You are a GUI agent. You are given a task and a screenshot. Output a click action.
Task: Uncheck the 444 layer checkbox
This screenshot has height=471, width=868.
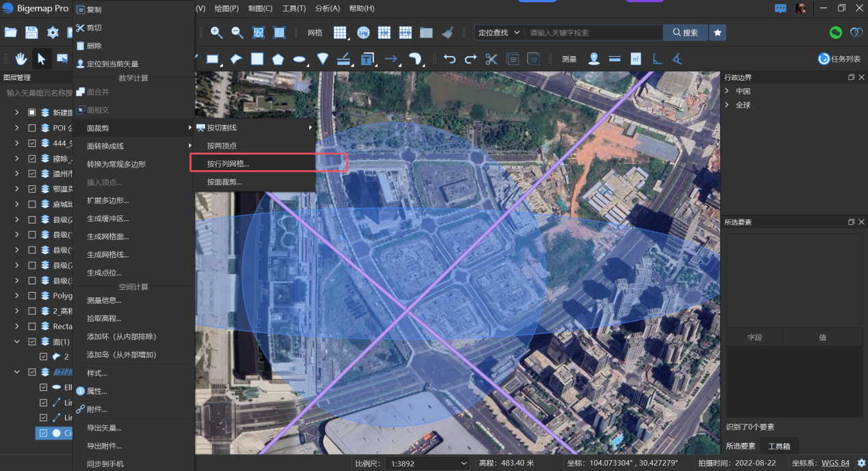[x=31, y=143]
